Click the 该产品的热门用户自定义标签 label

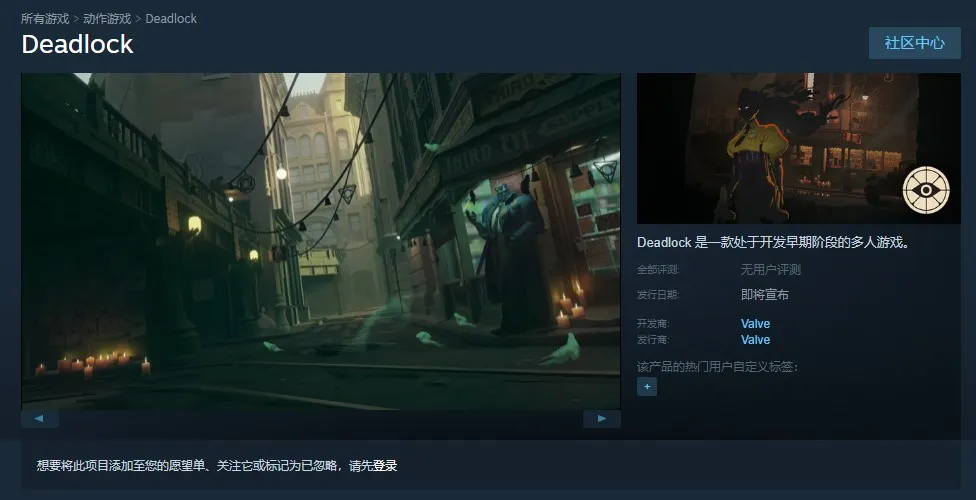click(x=717, y=367)
